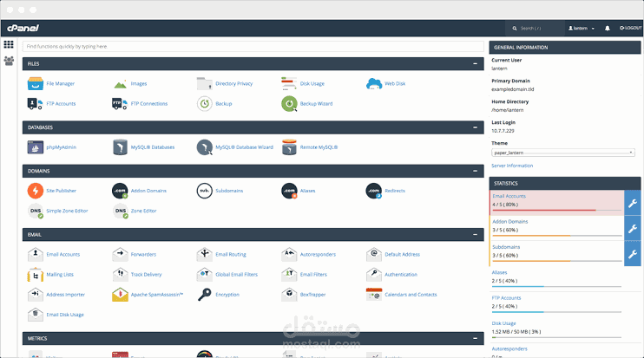The width and height of the screenshot is (644, 358).
Task: Open the paper_lantern theme dropdown
Action: pos(563,153)
